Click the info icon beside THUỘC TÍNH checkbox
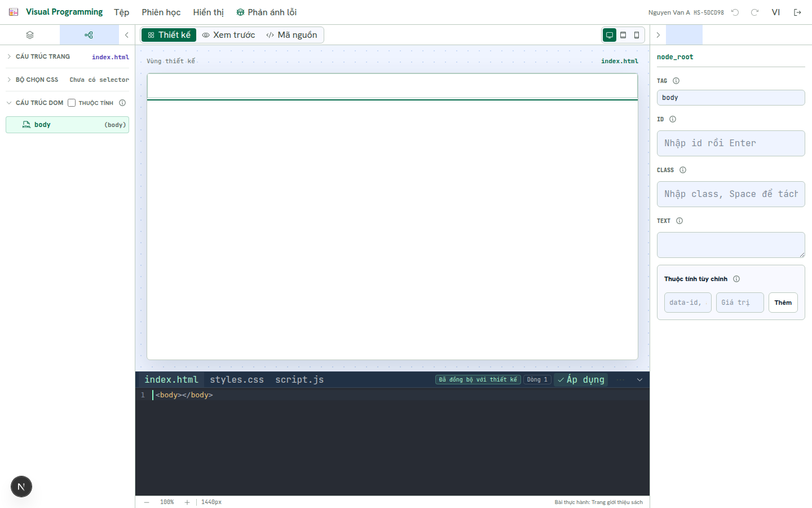The height and width of the screenshot is (508, 812). pos(122,103)
